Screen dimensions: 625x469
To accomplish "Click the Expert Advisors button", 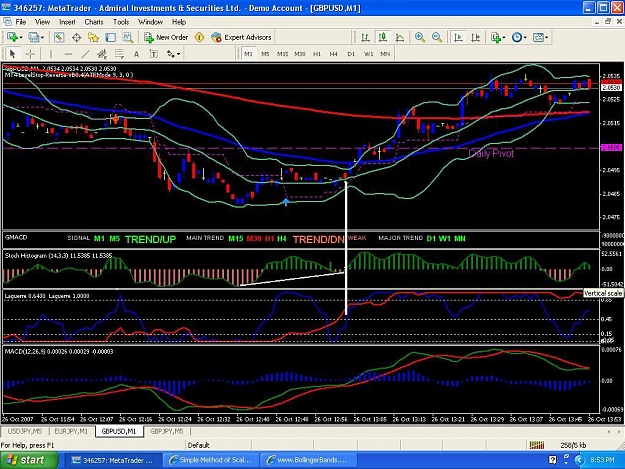I will [x=242, y=37].
